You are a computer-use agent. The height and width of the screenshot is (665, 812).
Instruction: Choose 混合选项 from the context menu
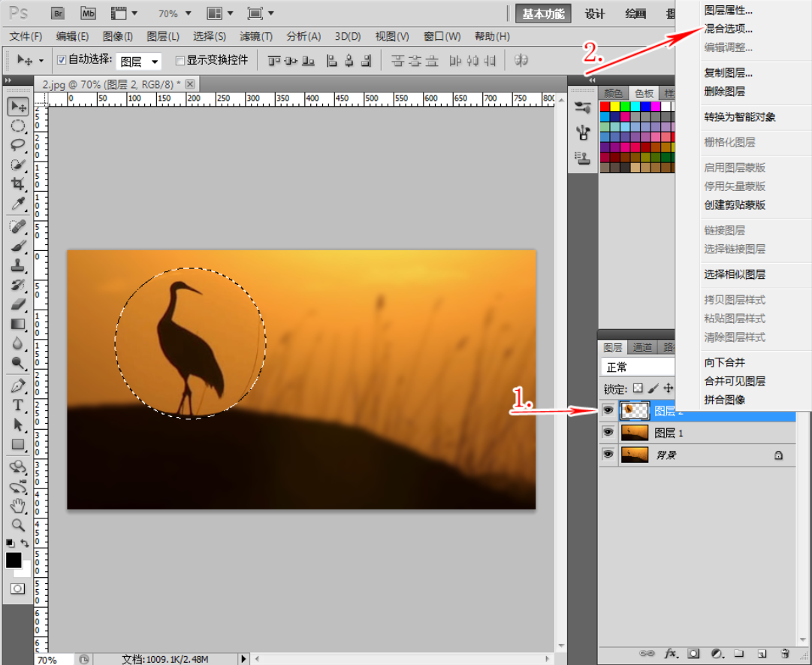coord(728,29)
